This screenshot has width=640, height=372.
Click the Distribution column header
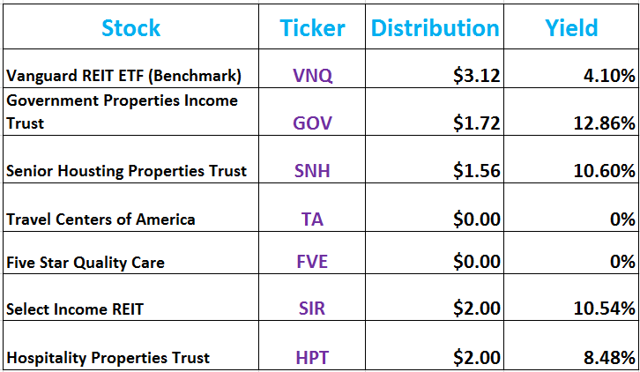[x=434, y=27]
